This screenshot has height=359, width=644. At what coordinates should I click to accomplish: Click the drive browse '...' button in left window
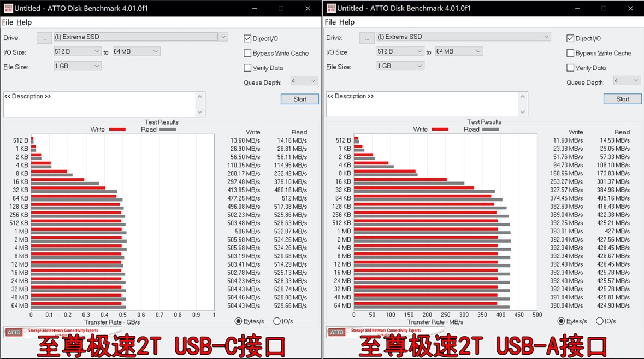pos(44,38)
